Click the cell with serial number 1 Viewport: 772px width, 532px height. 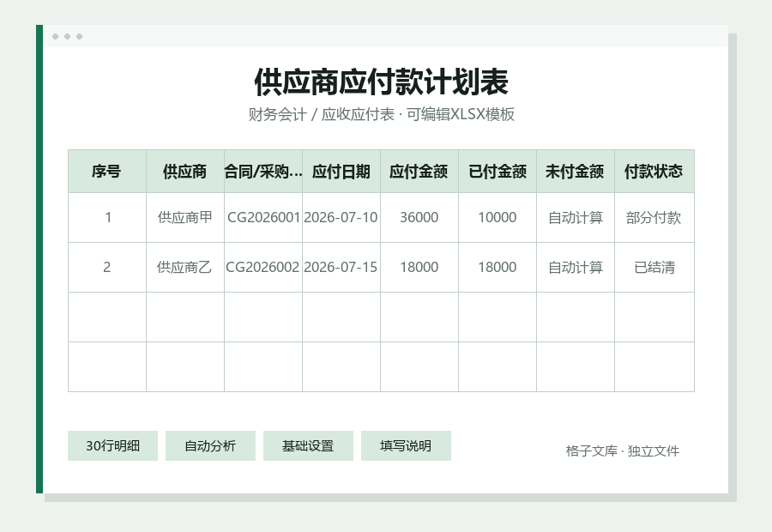pyautogui.click(x=107, y=218)
